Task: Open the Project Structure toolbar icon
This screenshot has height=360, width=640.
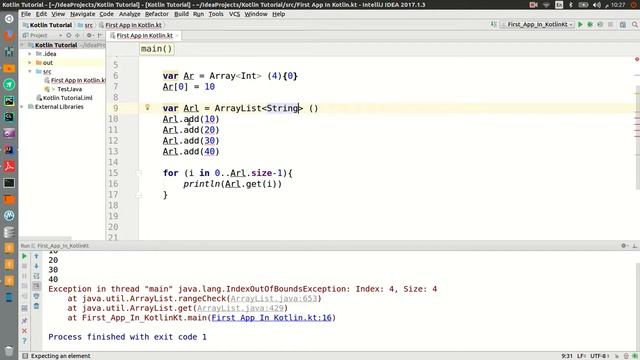Action: click(622, 25)
